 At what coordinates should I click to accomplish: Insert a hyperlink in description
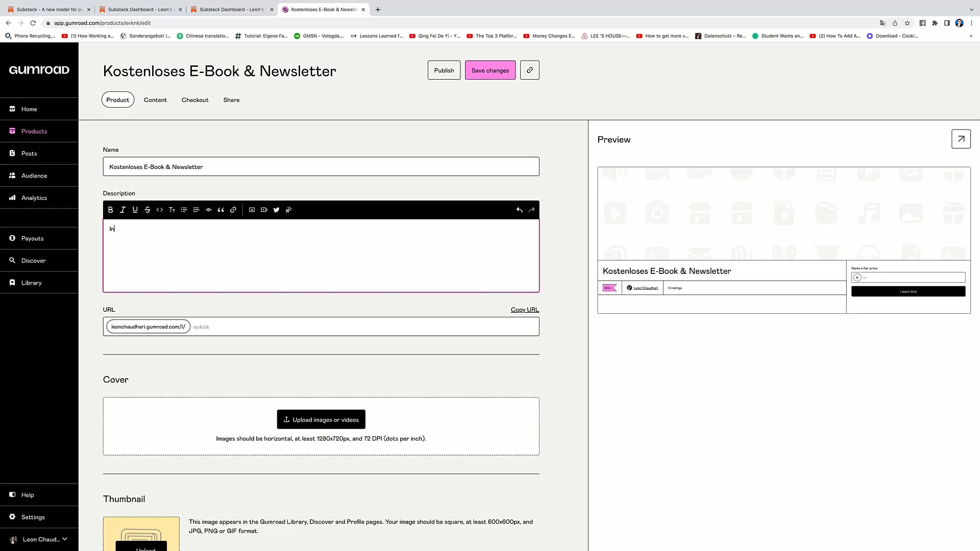pyautogui.click(x=233, y=210)
